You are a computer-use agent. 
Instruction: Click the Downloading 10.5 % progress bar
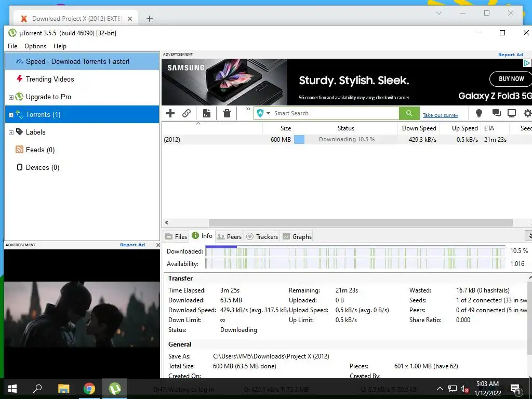click(345, 139)
